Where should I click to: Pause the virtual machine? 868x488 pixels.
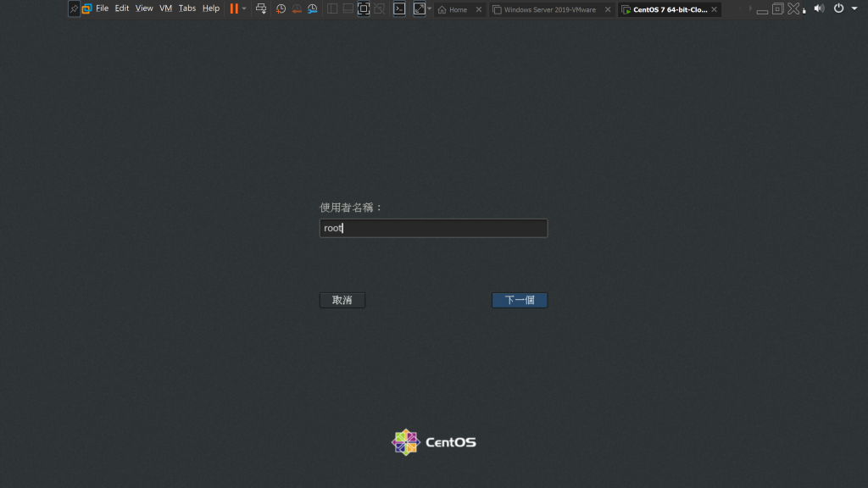click(x=233, y=8)
